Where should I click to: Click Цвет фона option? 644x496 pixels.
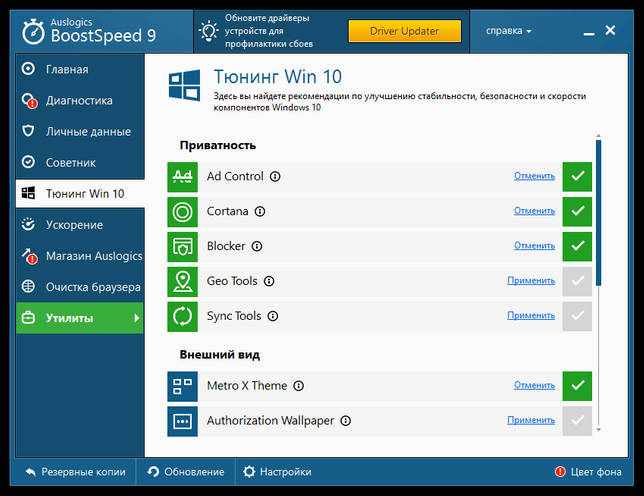[588, 472]
